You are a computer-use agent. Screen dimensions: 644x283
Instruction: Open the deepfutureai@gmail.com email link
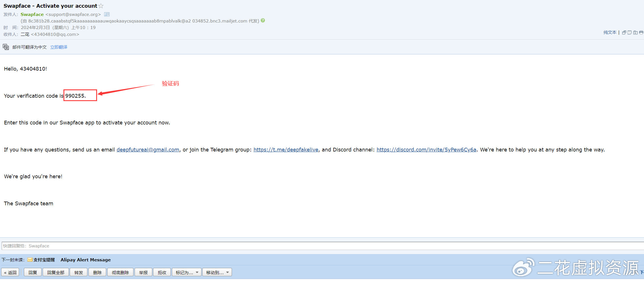tap(148, 150)
